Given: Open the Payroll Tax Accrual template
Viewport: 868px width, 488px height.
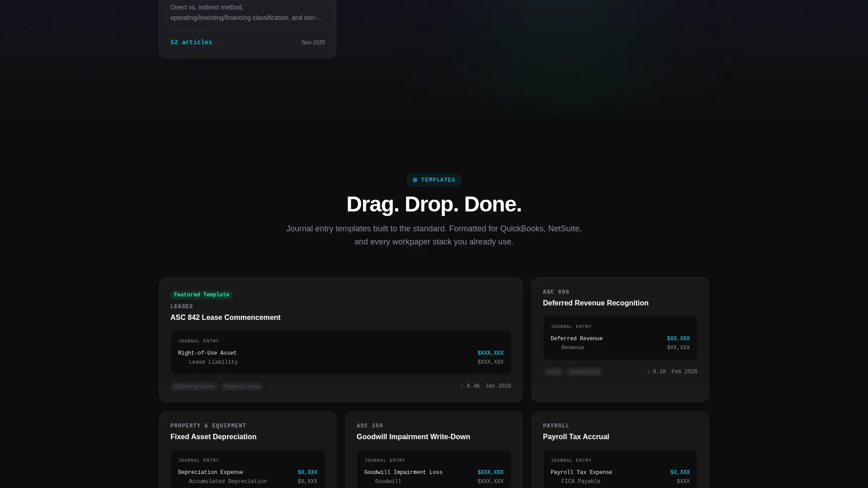Looking at the screenshot, I should (576, 437).
